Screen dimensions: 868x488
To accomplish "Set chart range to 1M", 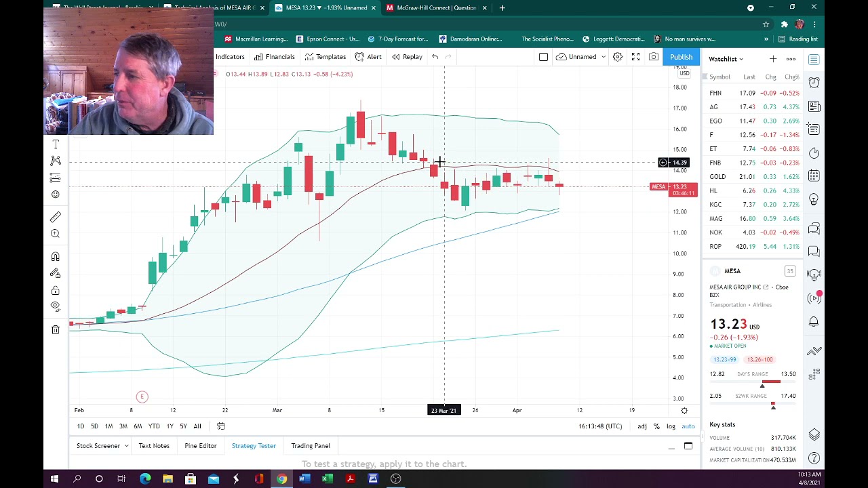I will pyautogui.click(x=108, y=426).
